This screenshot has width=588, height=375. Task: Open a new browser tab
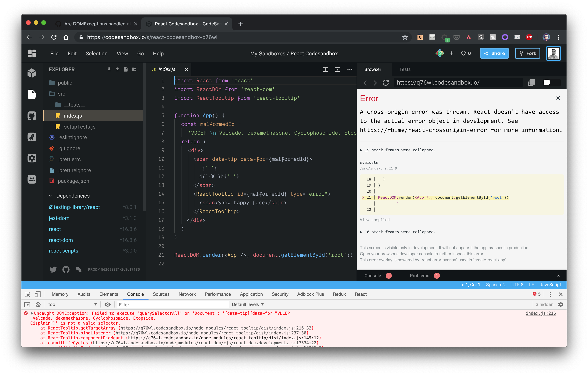240,24
